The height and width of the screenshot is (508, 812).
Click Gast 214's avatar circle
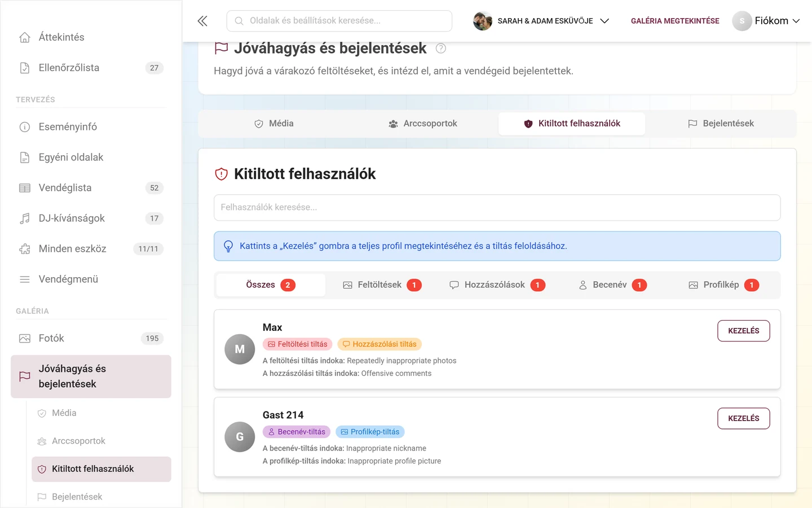point(240,437)
